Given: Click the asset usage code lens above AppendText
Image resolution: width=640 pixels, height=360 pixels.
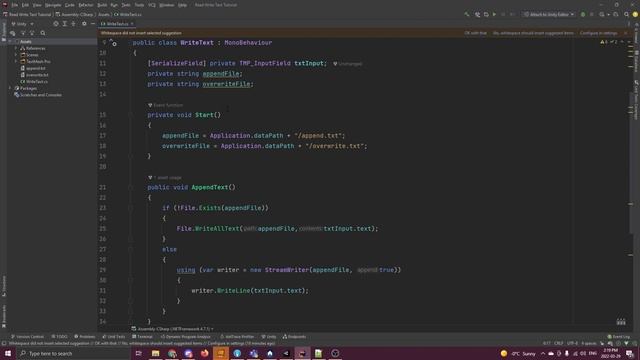Looking at the screenshot, I should (165, 178).
